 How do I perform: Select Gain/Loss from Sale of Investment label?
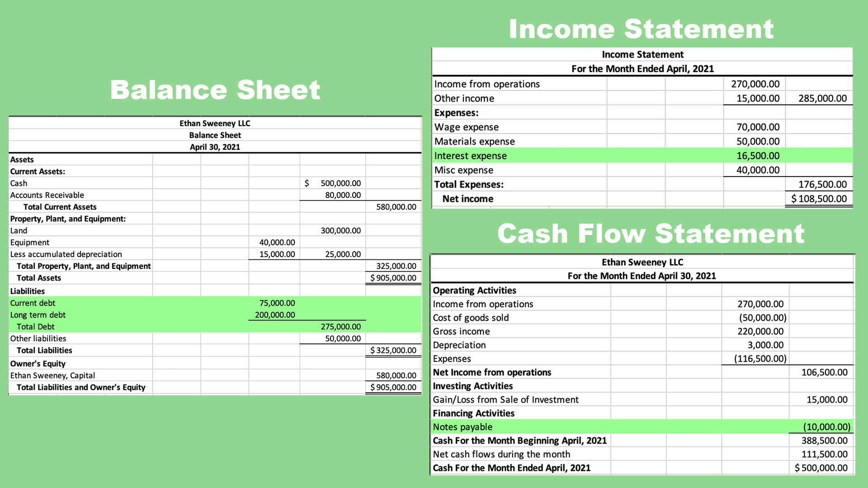pos(505,399)
